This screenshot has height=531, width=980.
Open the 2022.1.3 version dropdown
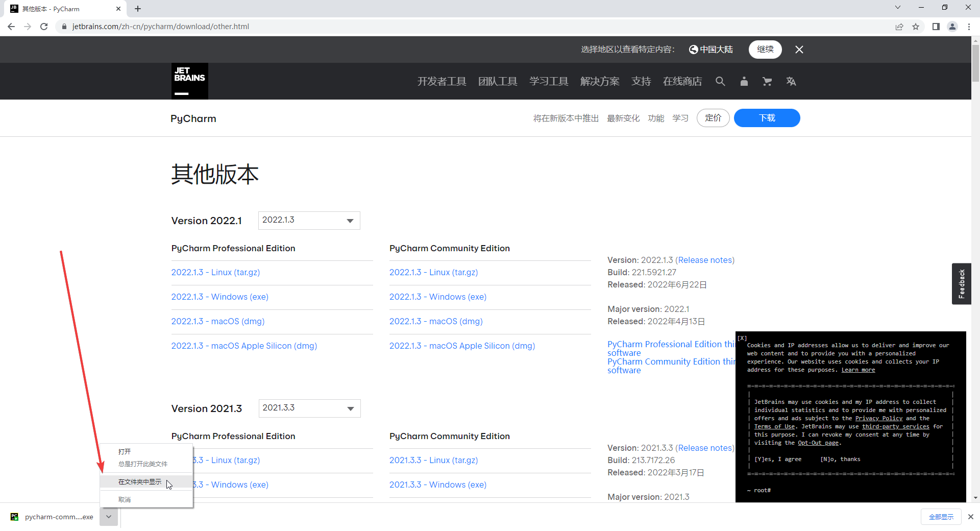(309, 221)
